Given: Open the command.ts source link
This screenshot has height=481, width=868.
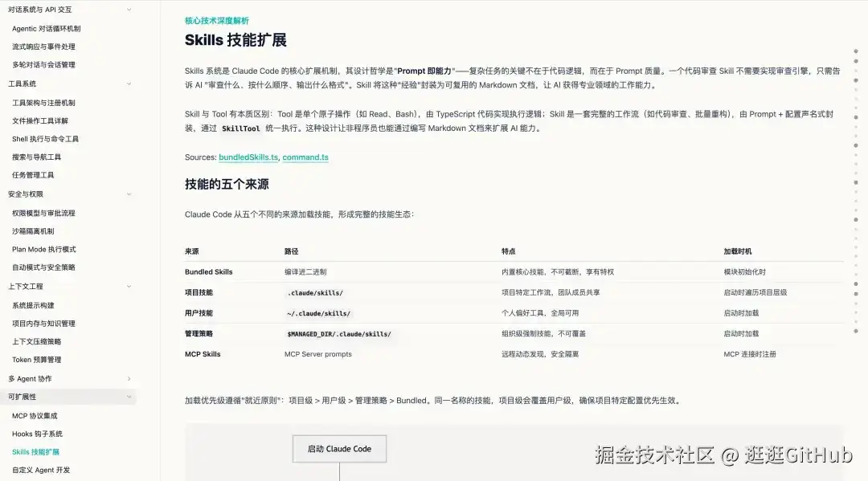Looking at the screenshot, I should tap(305, 157).
